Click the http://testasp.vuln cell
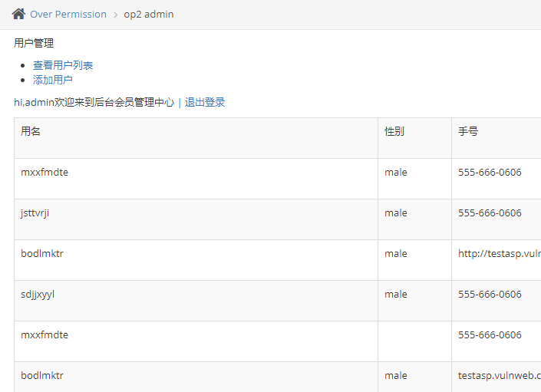Screen dimensions: 541x392 496,260
